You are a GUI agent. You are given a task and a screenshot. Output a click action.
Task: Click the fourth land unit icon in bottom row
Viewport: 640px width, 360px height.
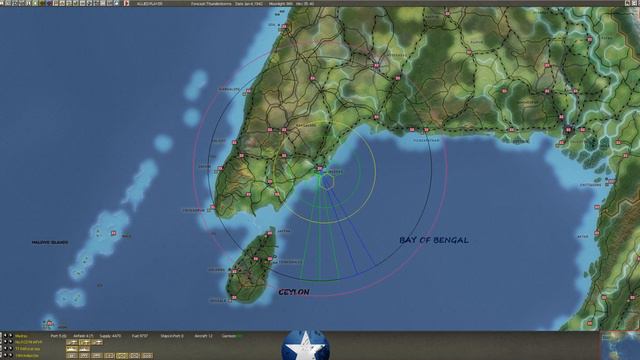pyautogui.click(x=109, y=356)
